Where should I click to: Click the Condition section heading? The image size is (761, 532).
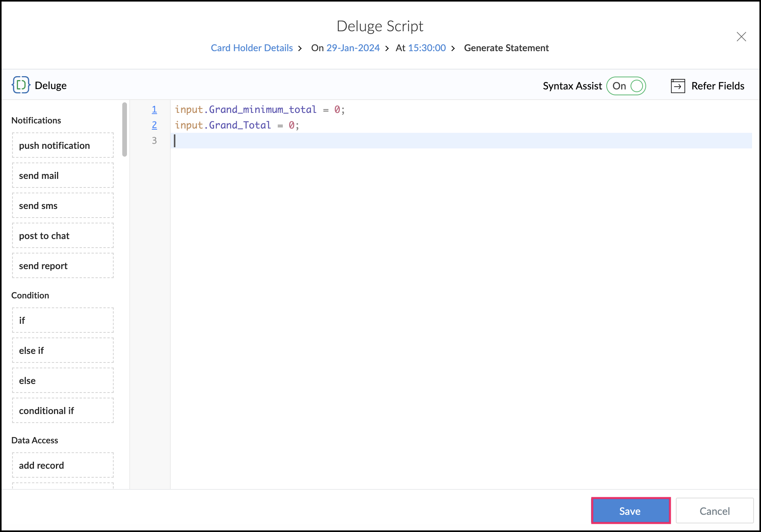[30, 295]
